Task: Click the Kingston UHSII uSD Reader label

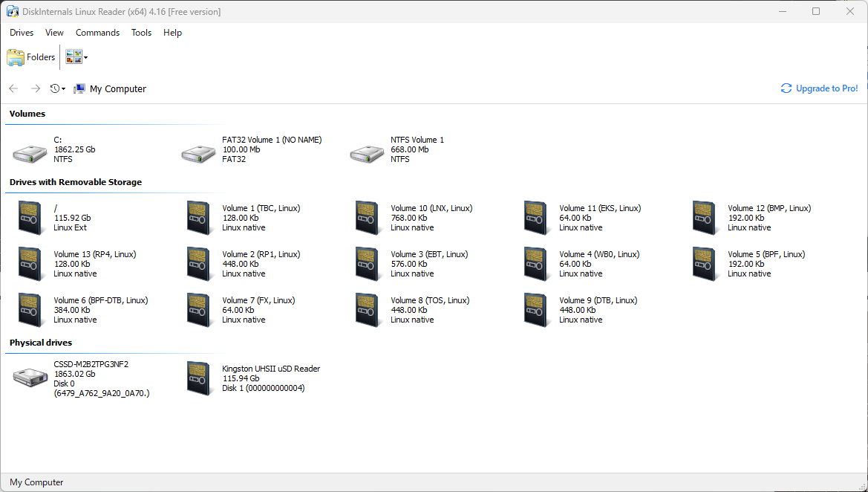Action: 271,369
